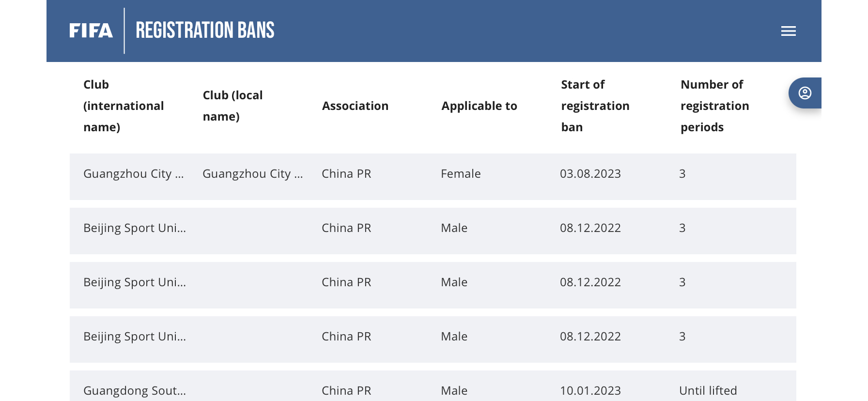Screen dimensions: 868x401
Task: Open the hamburger menu icon
Action: point(788,31)
